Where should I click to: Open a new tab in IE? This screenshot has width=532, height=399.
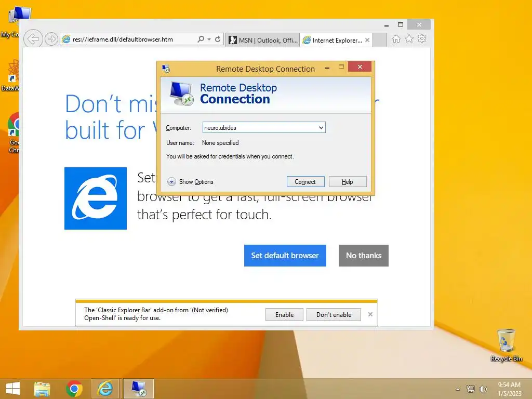(380, 40)
